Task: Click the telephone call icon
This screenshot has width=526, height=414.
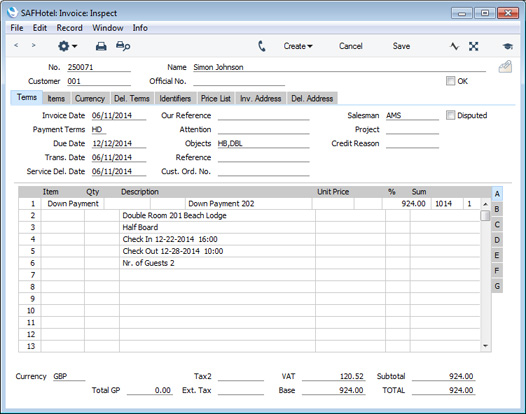Action: 262,46
